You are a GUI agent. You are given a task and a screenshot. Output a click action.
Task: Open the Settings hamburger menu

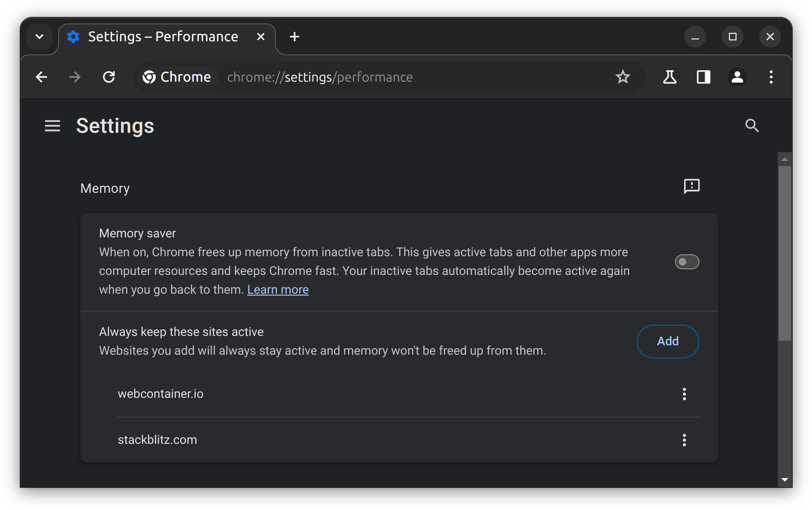click(x=53, y=126)
